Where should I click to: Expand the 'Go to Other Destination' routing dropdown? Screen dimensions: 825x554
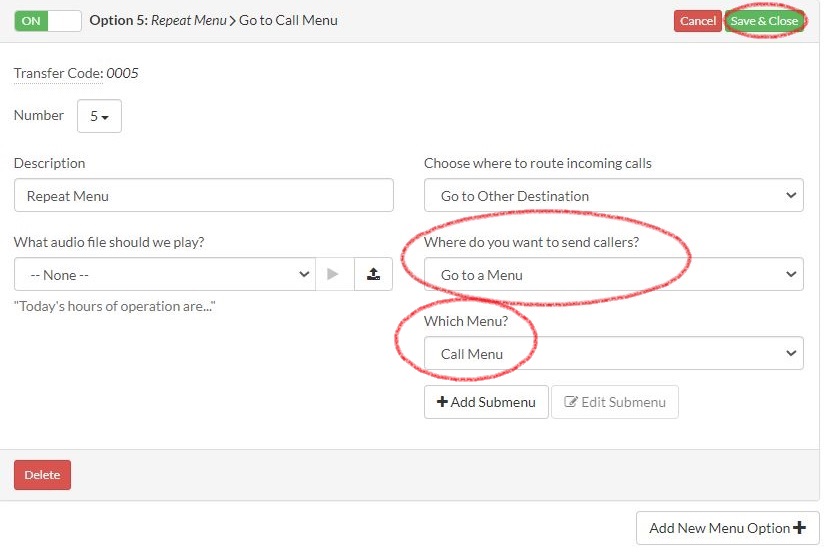tap(613, 196)
